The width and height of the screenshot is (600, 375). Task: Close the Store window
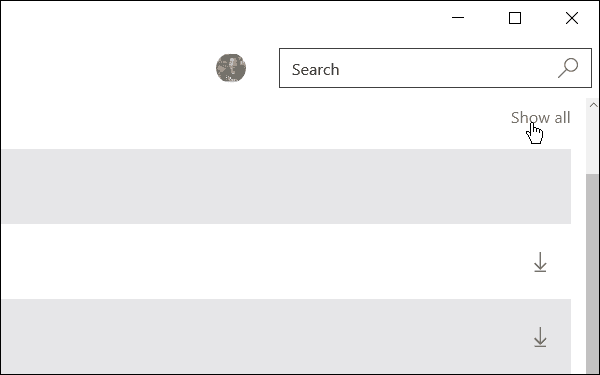click(572, 18)
